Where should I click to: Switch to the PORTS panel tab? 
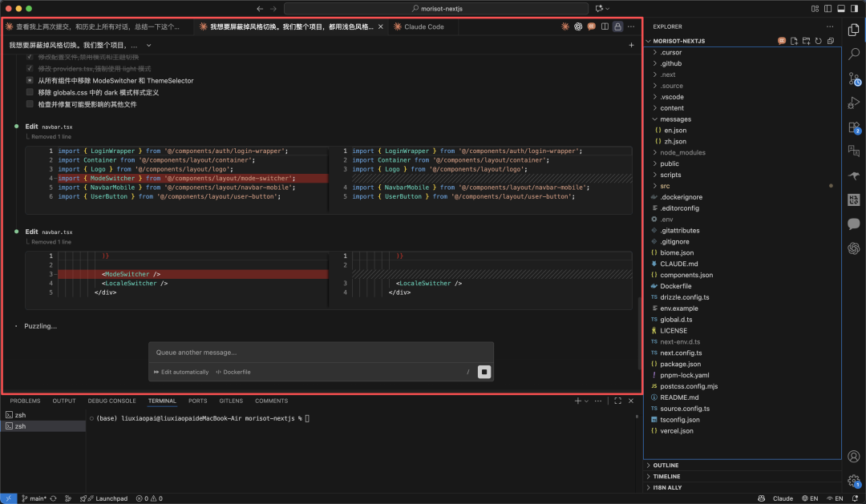coord(198,401)
